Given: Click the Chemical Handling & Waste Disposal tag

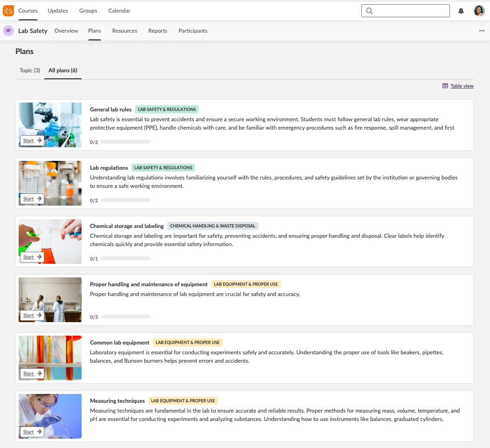Looking at the screenshot, I should click(213, 226).
